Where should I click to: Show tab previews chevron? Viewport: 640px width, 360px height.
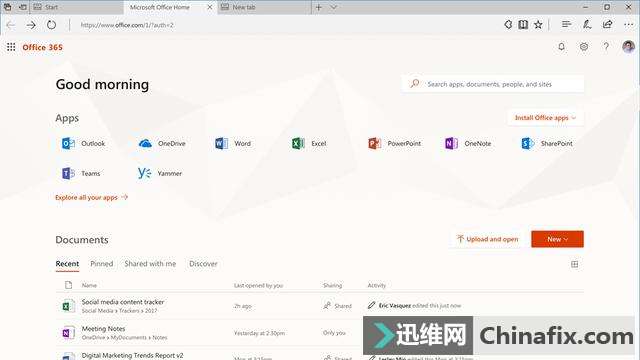click(333, 7)
